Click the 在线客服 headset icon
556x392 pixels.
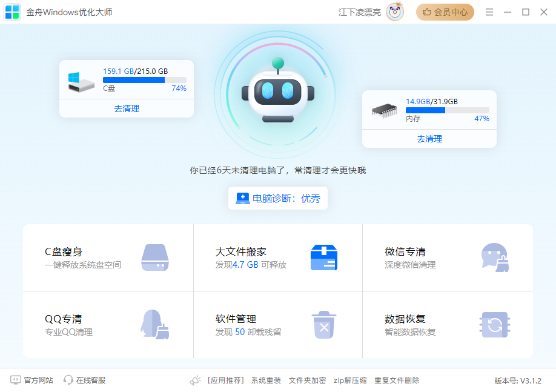[68, 380]
